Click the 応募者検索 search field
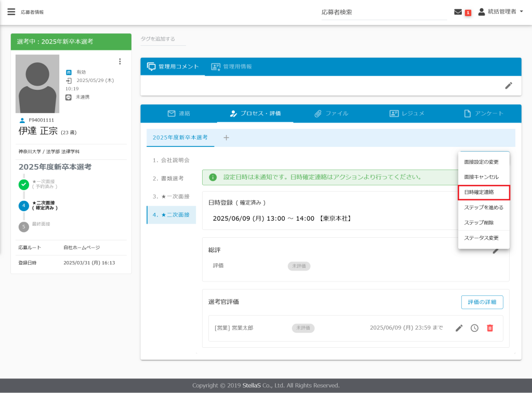Screen dimensions: 532x393 click(383, 12)
